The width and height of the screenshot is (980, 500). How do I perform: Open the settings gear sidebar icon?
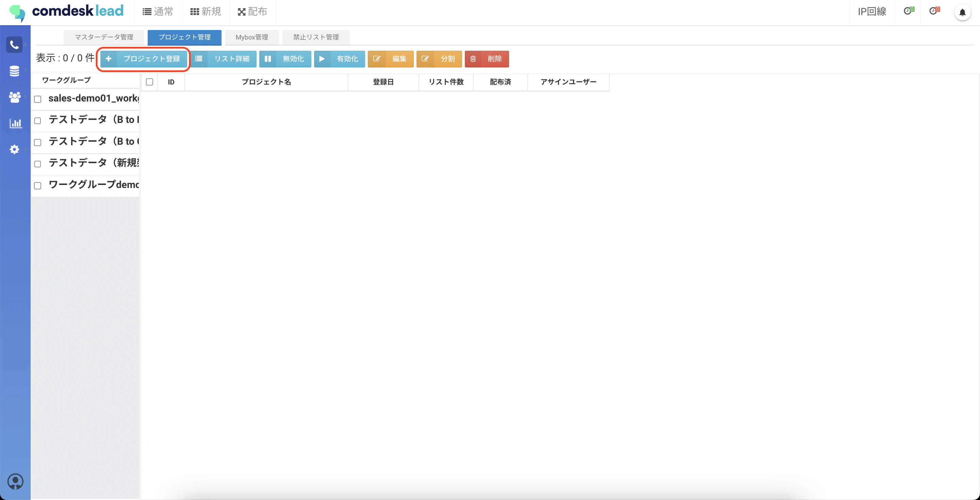(x=14, y=149)
